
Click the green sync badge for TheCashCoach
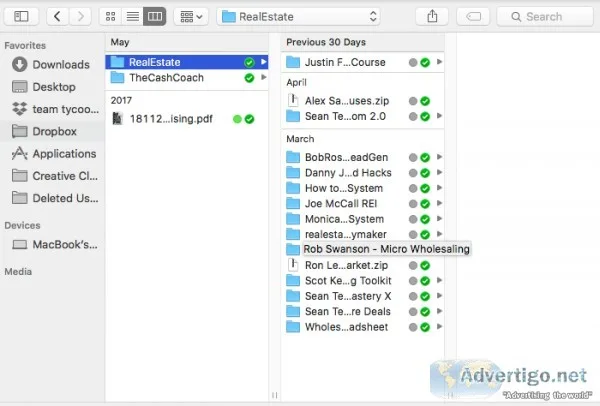(x=249, y=78)
